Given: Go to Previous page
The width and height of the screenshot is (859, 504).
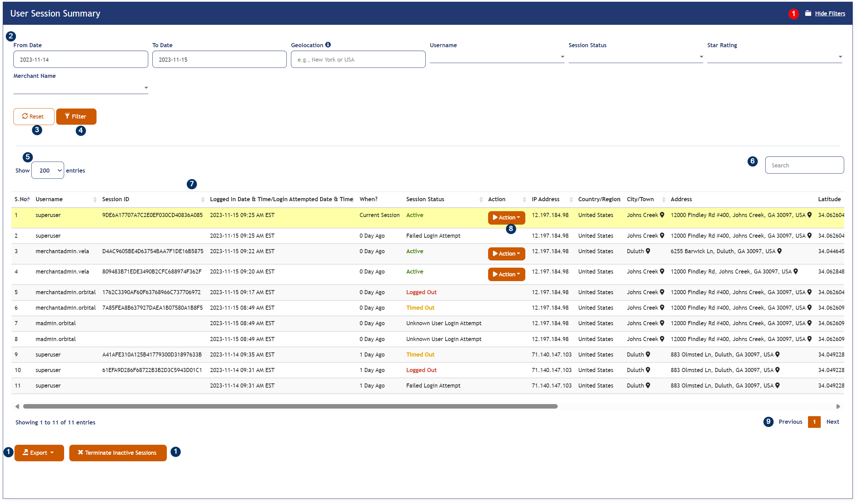Looking at the screenshot, I should (790, 422).
